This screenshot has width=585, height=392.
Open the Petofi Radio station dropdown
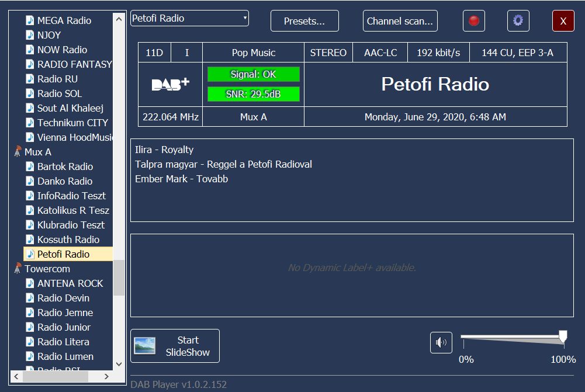tap(189, 18)
